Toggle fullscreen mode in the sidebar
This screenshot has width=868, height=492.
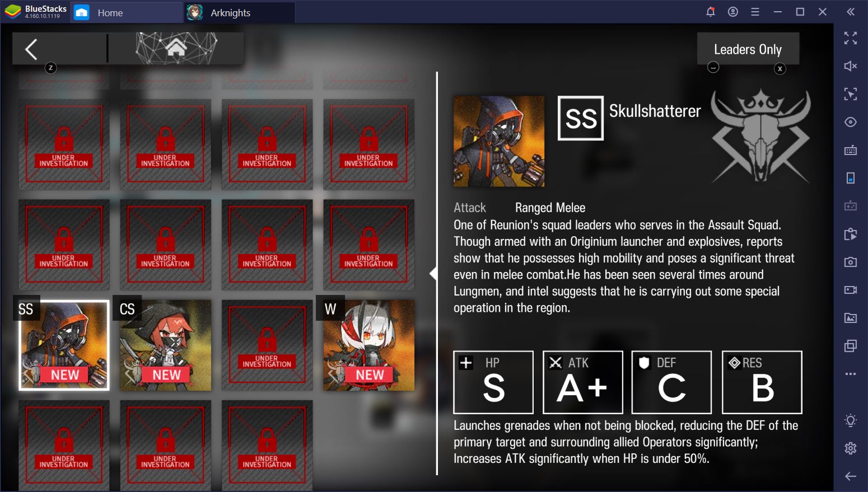click(851, 38)
